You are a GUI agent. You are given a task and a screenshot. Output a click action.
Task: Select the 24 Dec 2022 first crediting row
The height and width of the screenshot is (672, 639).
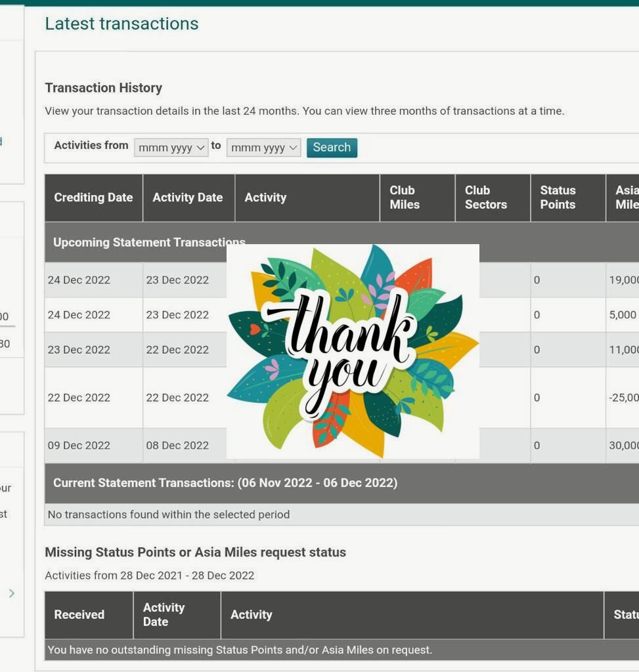[x=342, y=280]
